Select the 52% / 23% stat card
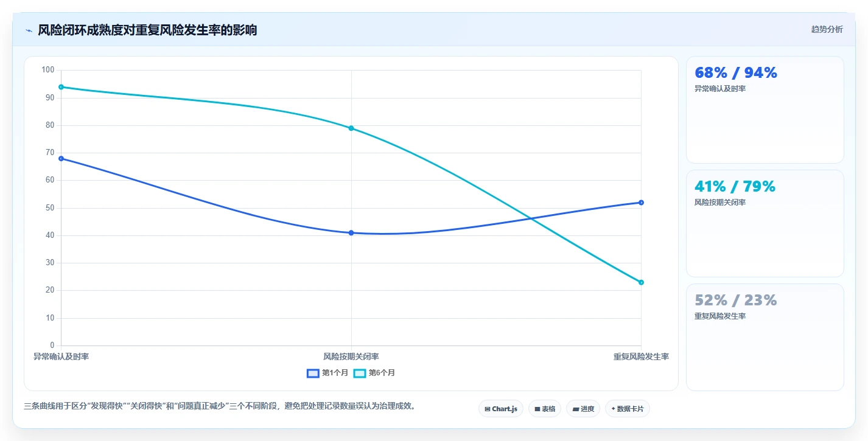This screenshot has width=868, height=441. (x=765, y=338)
